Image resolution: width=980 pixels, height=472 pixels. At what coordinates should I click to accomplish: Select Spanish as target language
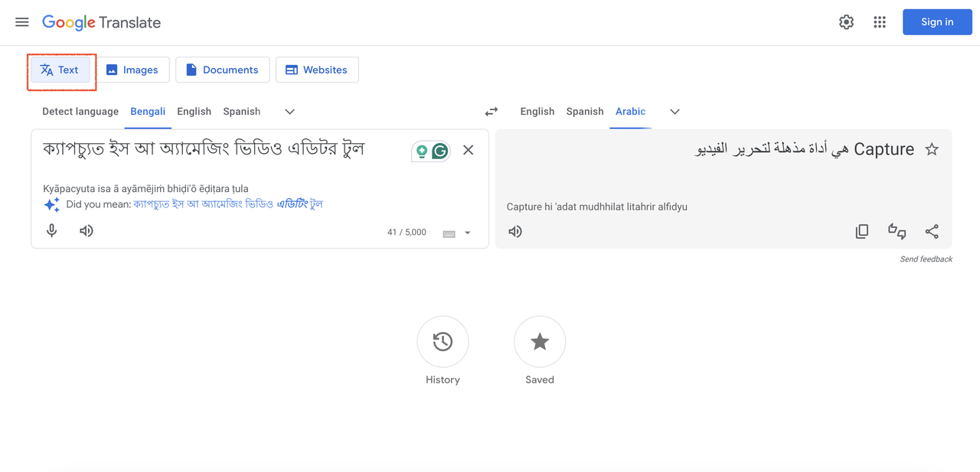pos(585,112)
